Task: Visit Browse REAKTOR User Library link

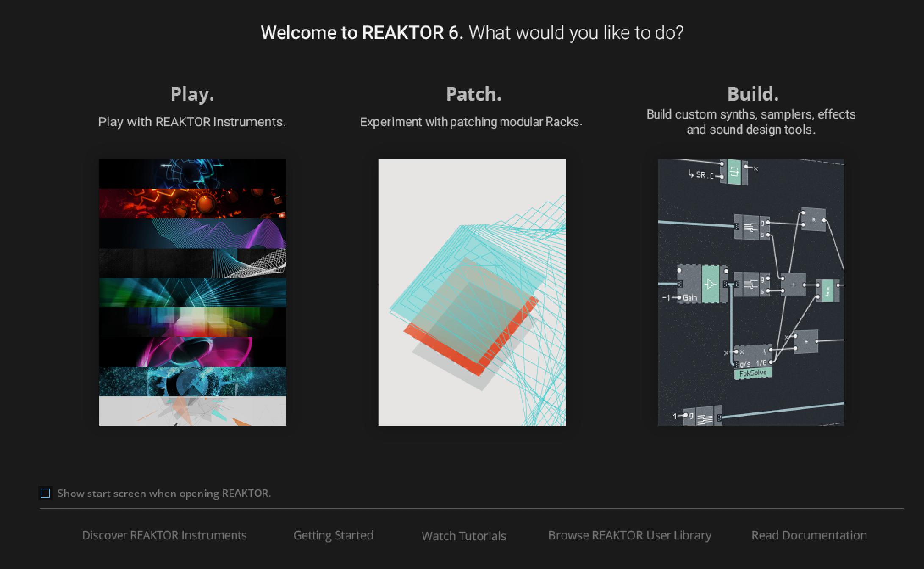Action: click(630, 536)
